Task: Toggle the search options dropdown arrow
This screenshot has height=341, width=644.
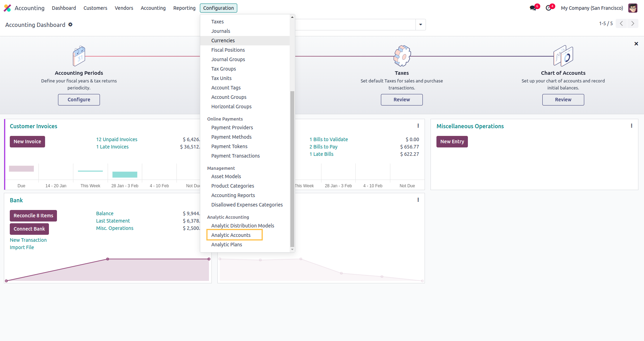Action: click(421, 24)
